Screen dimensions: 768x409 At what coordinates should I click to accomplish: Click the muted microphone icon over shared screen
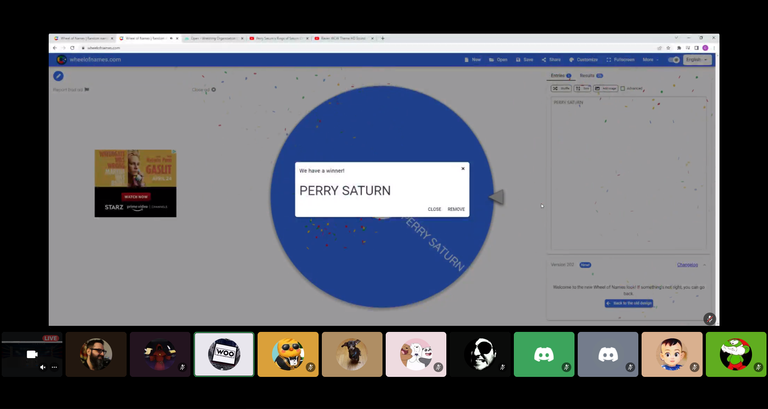[710, 319]
